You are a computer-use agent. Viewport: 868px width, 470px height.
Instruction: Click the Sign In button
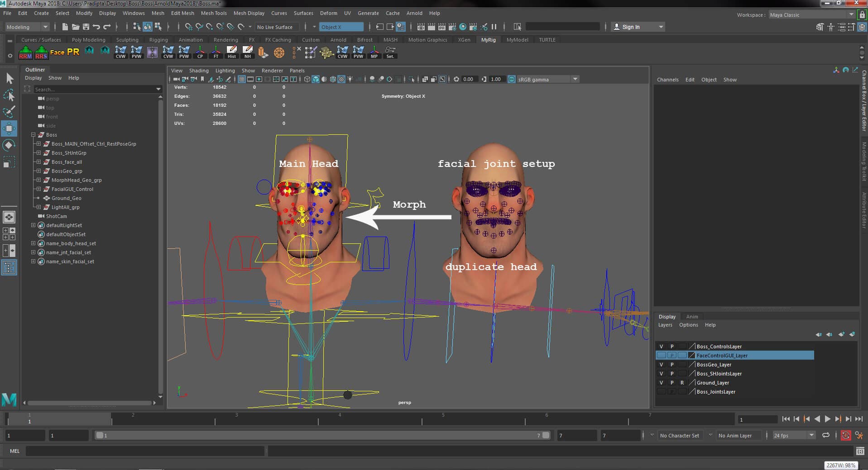click(x=631, y=27)
